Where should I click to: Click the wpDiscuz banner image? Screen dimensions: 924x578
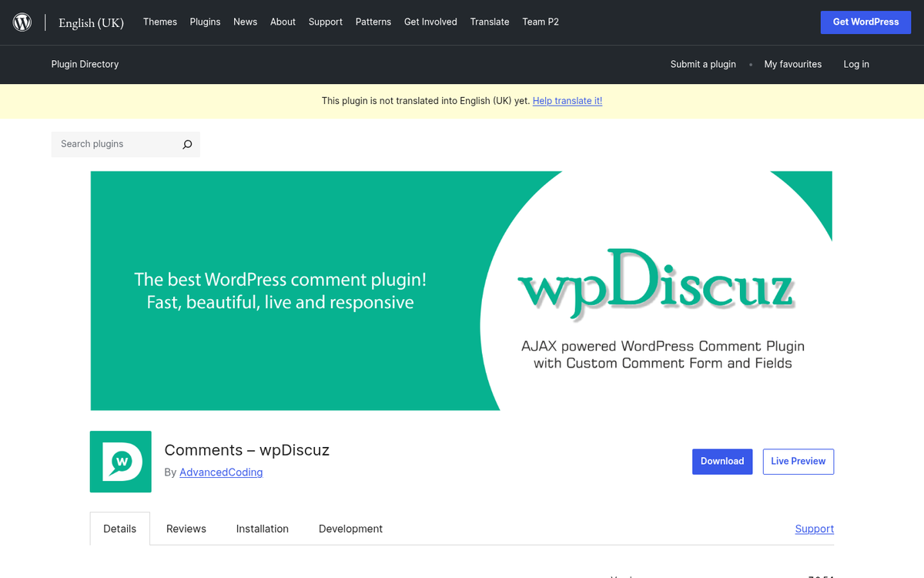click(462, 291)
